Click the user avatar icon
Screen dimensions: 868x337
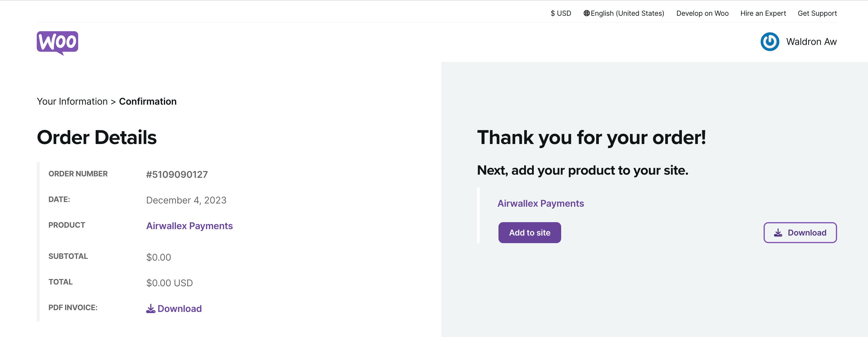coord(770,42)
